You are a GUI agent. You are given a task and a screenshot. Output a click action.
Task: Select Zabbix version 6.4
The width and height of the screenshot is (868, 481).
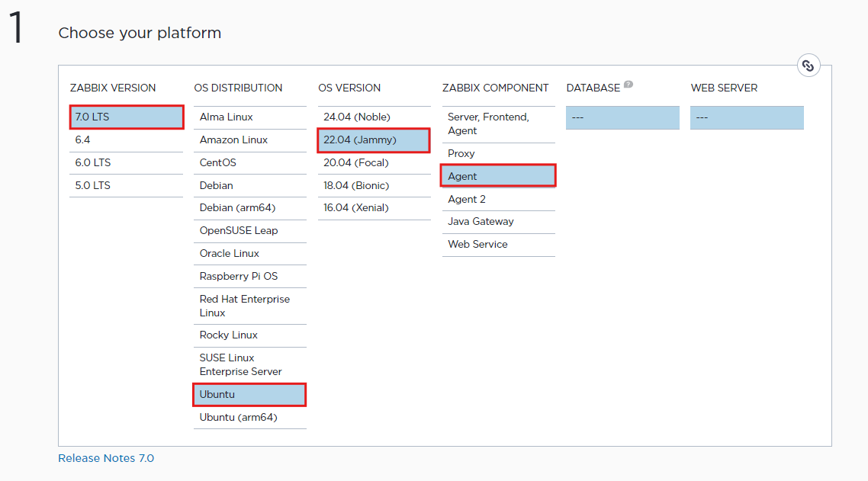click(126, 140)
